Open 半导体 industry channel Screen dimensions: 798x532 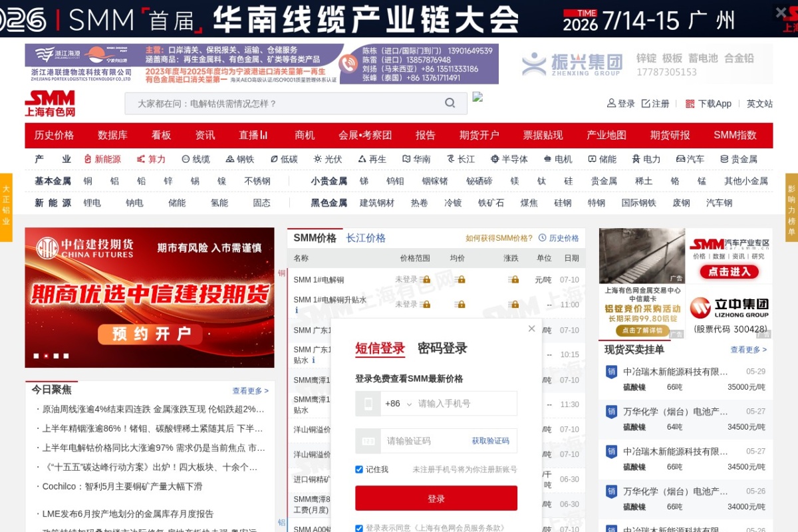[x=509, y=159]
